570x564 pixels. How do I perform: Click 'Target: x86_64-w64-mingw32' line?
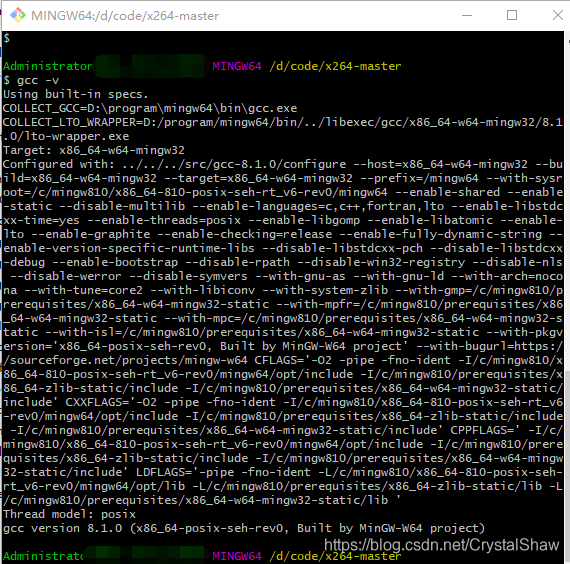pyautogui.click(x=94, y=150)
